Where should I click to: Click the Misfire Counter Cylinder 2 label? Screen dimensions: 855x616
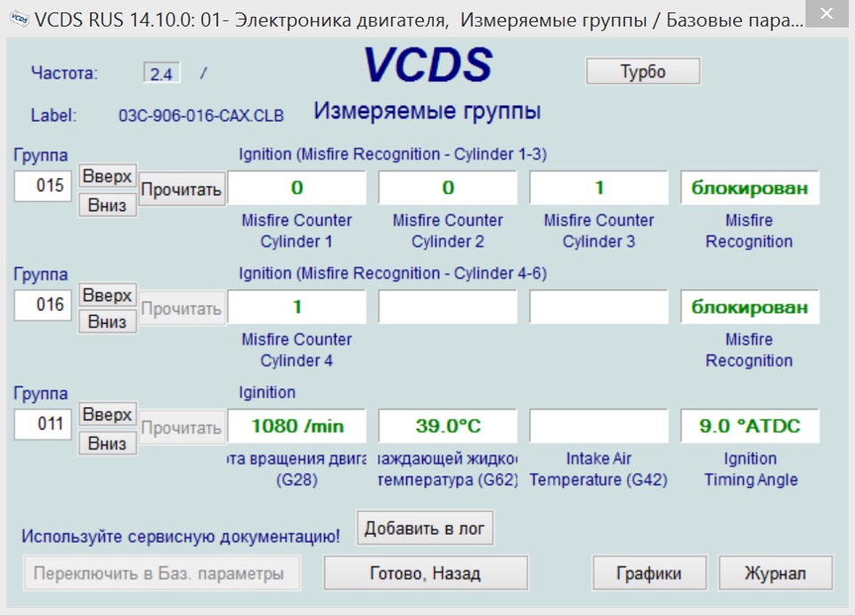(448, 231)
